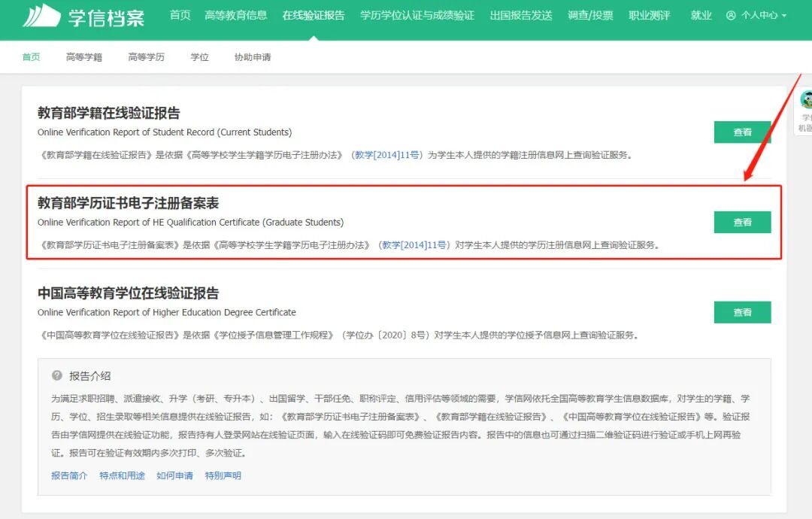Select the 学位 tab
Viewport: 812px width, 519px height.
coord(199,56)
